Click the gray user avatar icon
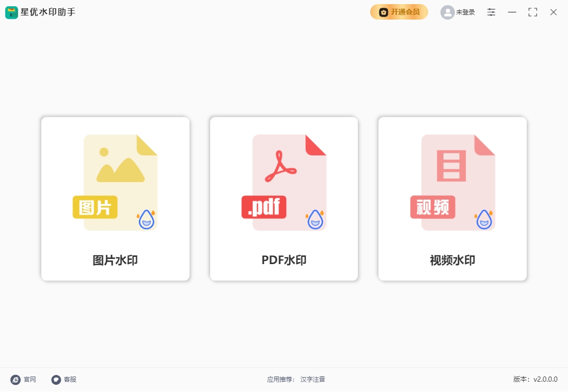Viewport: 568px width, 392px height. point(447,12)
